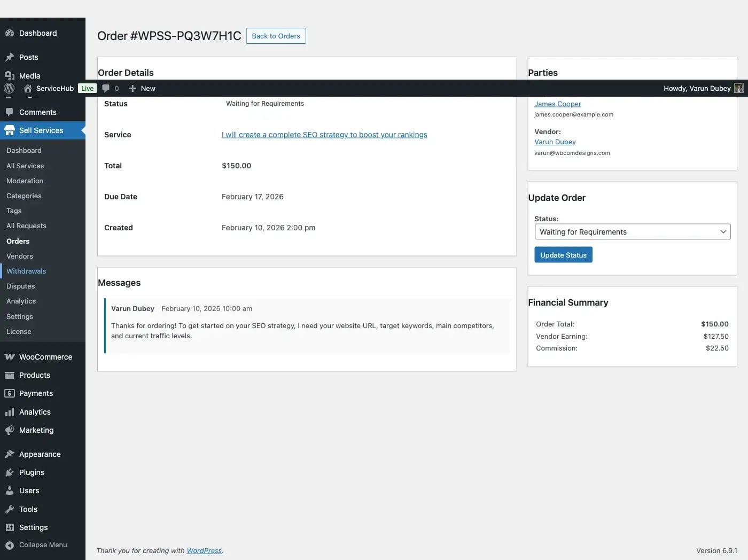Click the WordPress logo in admin bar
Screen dimensions: 748x560
[x=9, y=88]
